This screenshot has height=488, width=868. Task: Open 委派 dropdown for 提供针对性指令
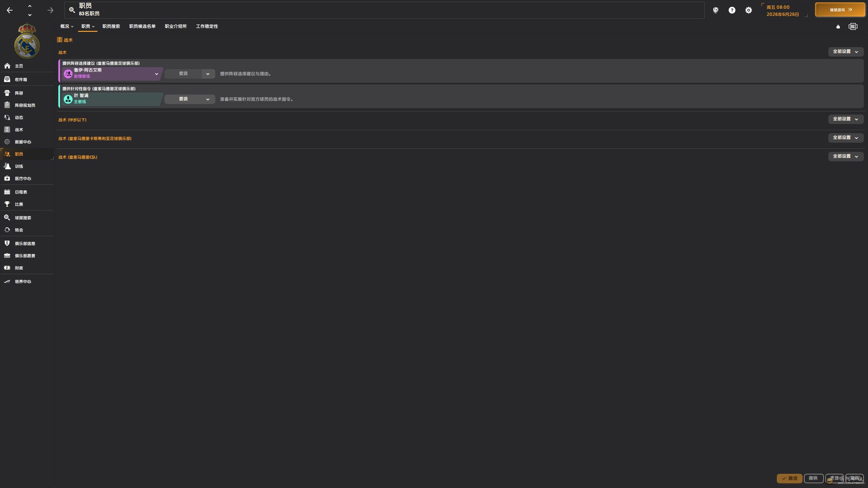pos(190,99)
